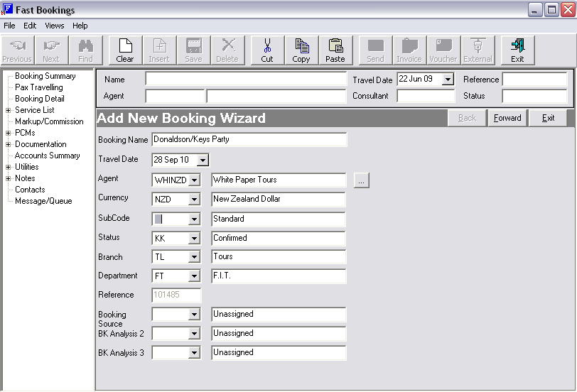Expand the Utilities tree node
Screen dimensions: 577x392
[x=8, y=168]
